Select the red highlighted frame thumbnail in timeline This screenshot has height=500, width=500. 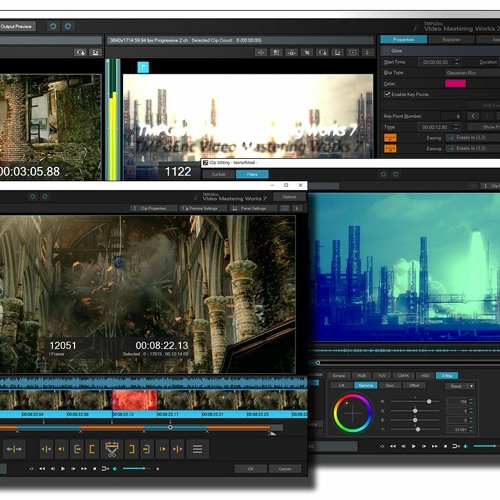click(x=134, y=400)
